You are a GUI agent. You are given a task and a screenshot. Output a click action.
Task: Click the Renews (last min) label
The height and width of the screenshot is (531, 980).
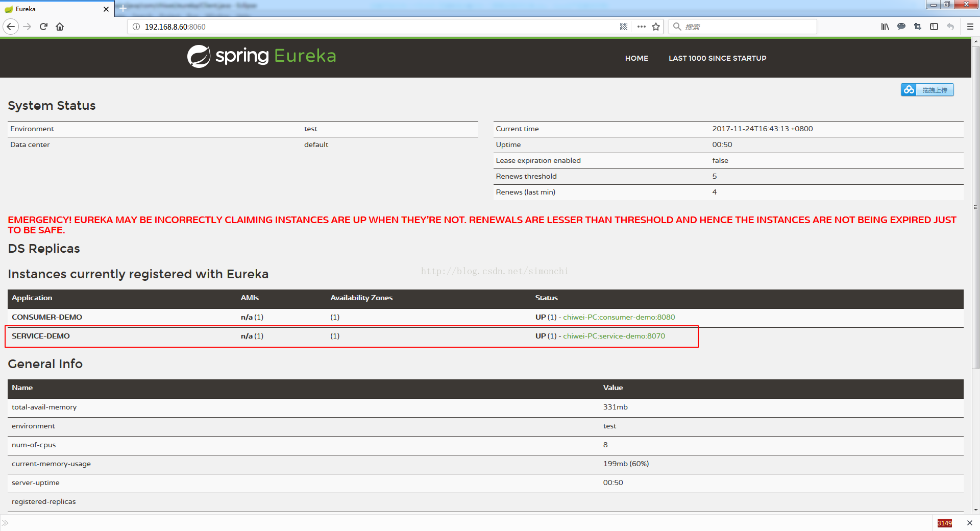point(526,192)
